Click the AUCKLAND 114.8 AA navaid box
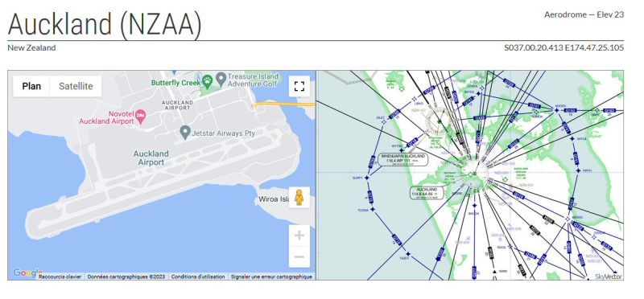Image resolution: width=644 pixels, height=299 pixels. click(427, 193)
